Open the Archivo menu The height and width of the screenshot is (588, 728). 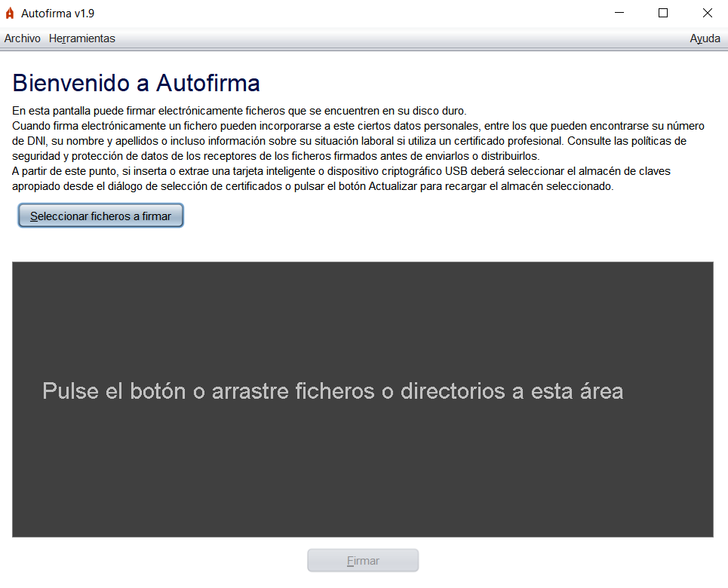tap(23, 38)
